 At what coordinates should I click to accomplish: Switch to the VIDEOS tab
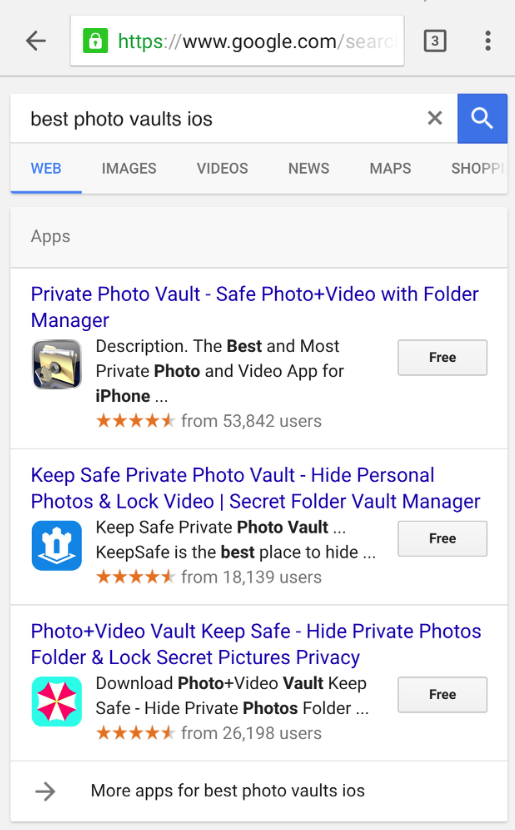pyautogui.click(x=222, y=168)
